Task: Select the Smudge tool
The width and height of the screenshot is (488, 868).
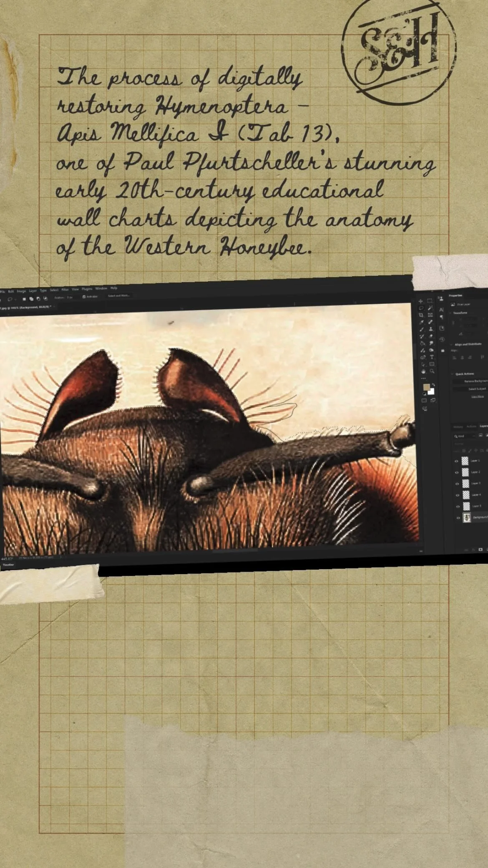Action: click(431, 343)
